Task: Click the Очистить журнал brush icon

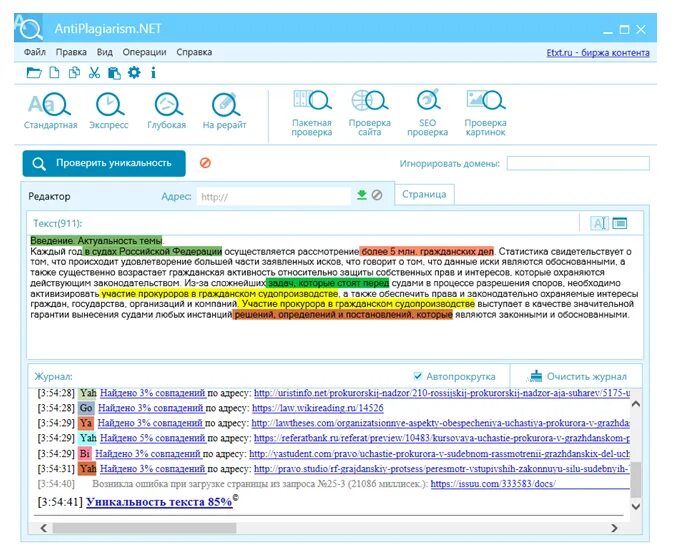Action: click(536, 376)
